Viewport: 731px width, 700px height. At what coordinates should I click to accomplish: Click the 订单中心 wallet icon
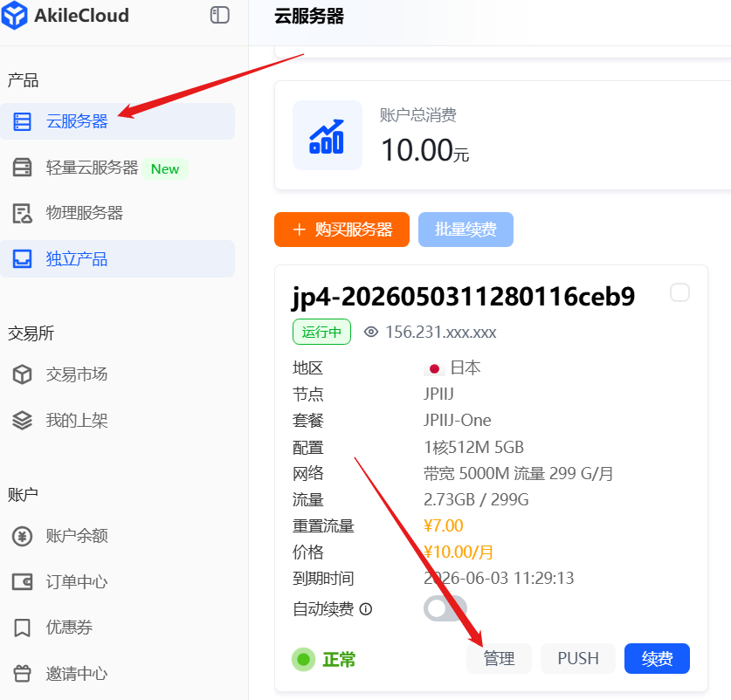click(x=22, y=581)
